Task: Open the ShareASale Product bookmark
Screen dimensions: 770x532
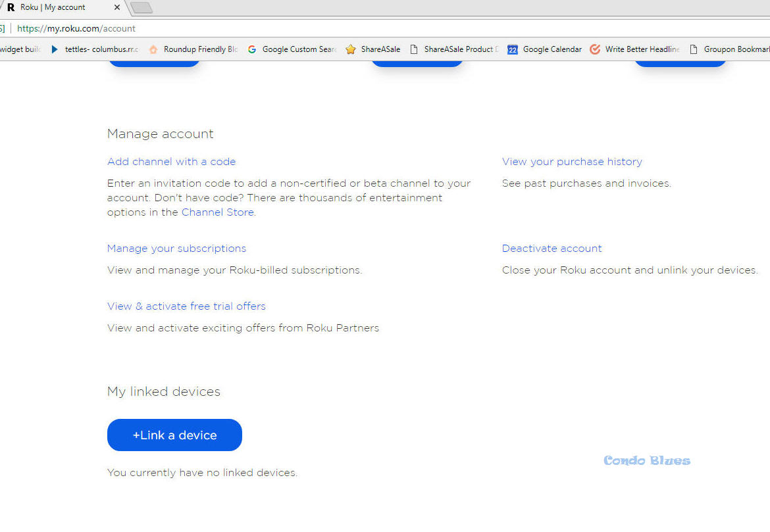Action: coord(454,49)
